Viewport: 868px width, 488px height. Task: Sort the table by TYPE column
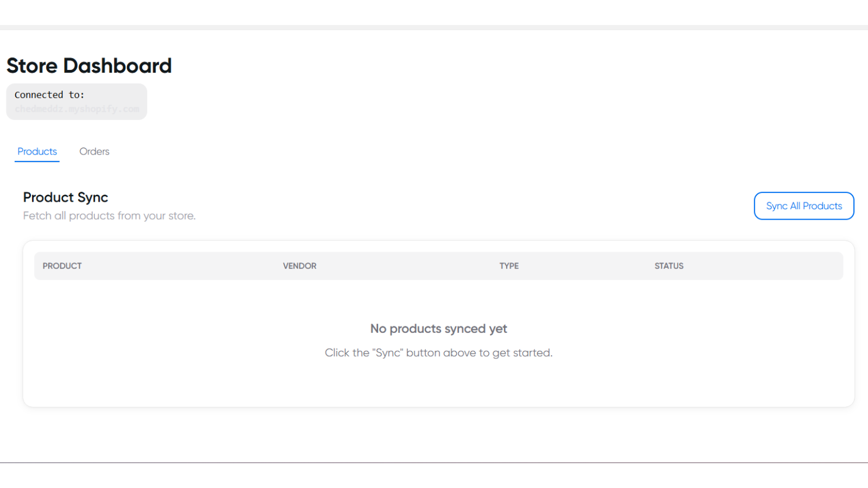(509, 266)
